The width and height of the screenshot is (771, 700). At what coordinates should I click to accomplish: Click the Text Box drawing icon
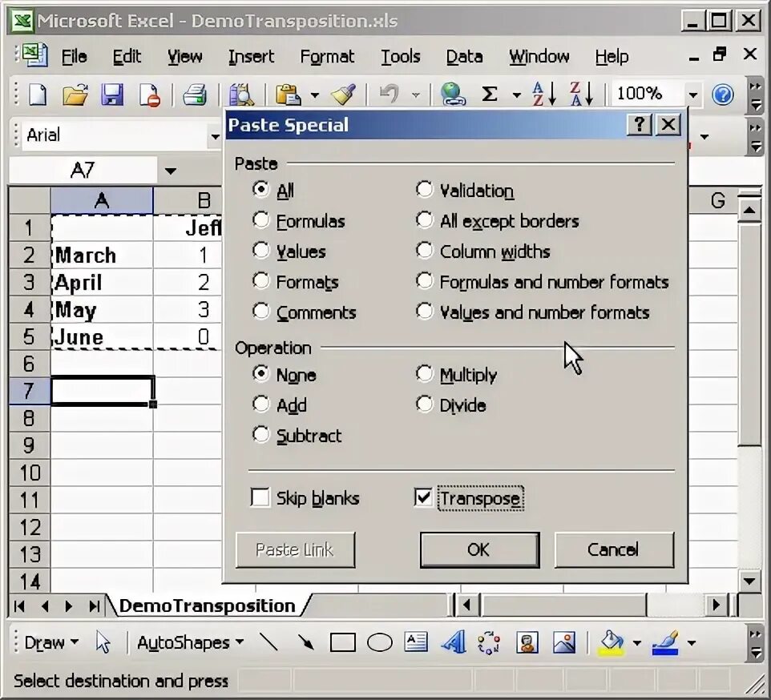(x=416, y=642)
